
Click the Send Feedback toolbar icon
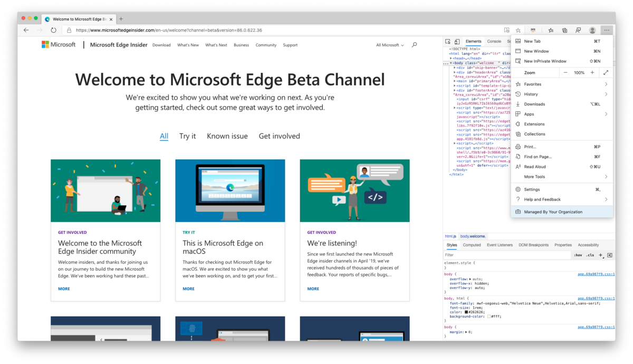click(x=578, y=30)
